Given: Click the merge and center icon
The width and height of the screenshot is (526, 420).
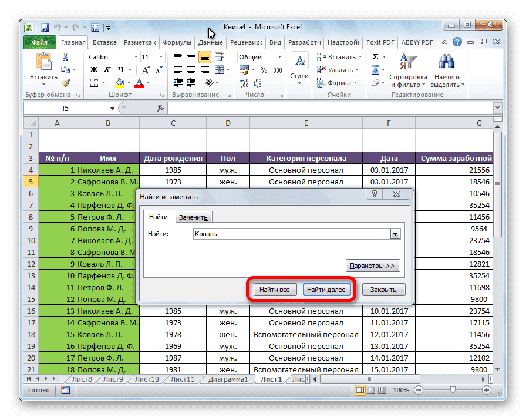Looking at the screenshot, I should coord(220,70).
